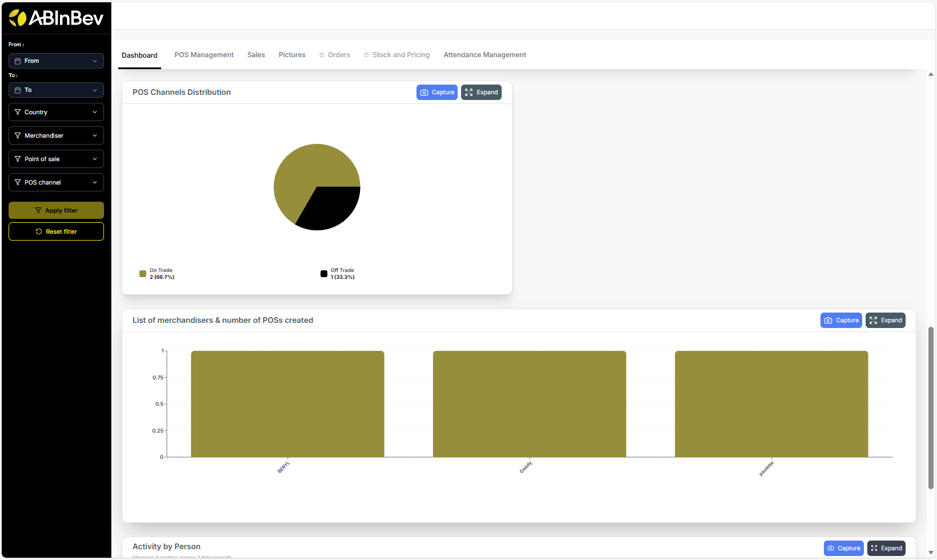Toggle the Off Trade legend entry in pie chart
Screen dimensions: 937x560
[338, 273]
